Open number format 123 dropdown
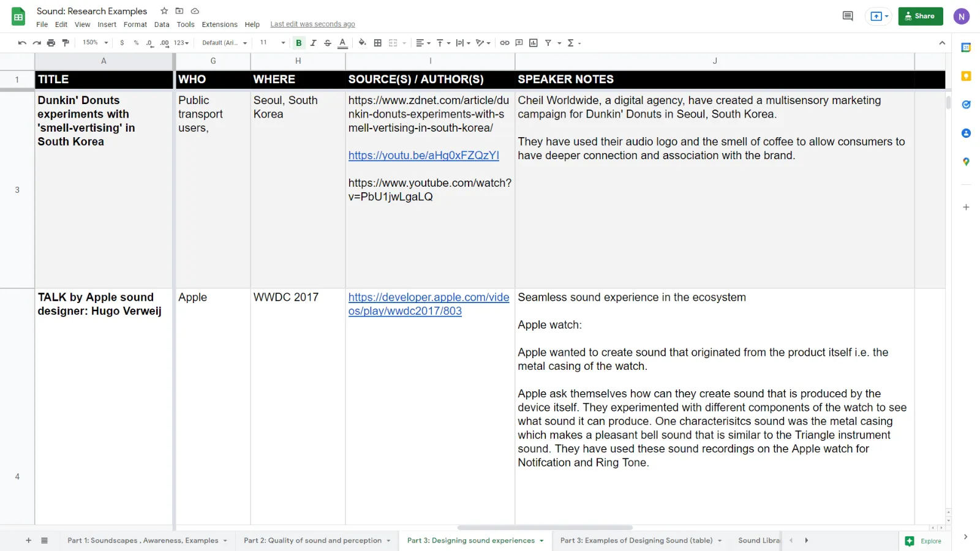The width and height of the screenshot is (980, 551). click(181, 43)
